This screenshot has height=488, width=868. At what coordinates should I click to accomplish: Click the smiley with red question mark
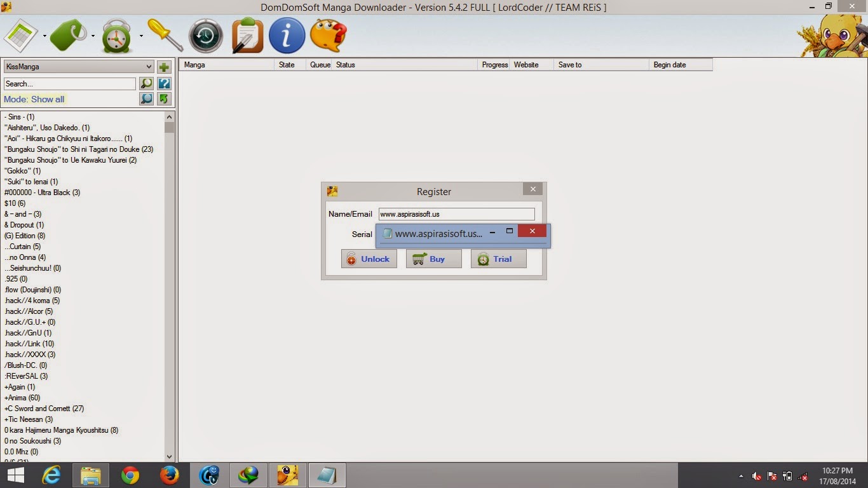pos(328,36)
